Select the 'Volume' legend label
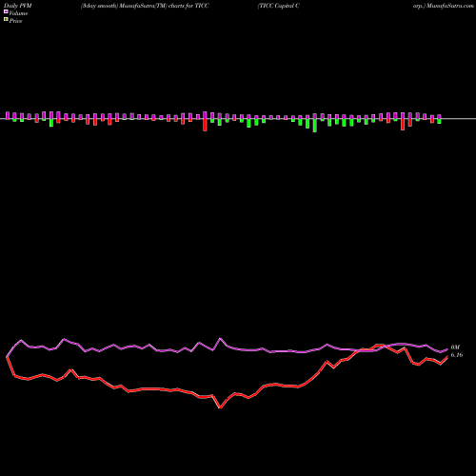This screenshot has width=476, height=476. [18, 13]
